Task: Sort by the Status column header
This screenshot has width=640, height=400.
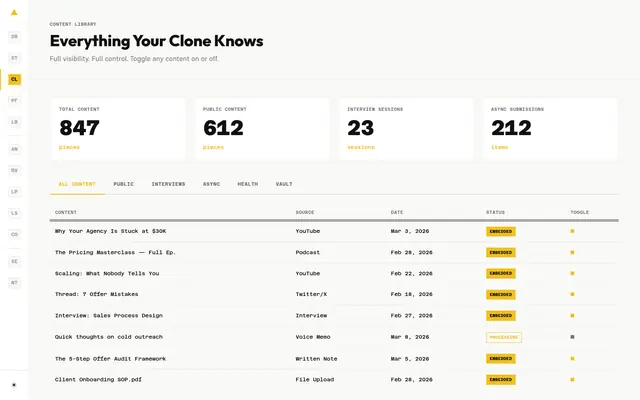Action: coord(495,212)
